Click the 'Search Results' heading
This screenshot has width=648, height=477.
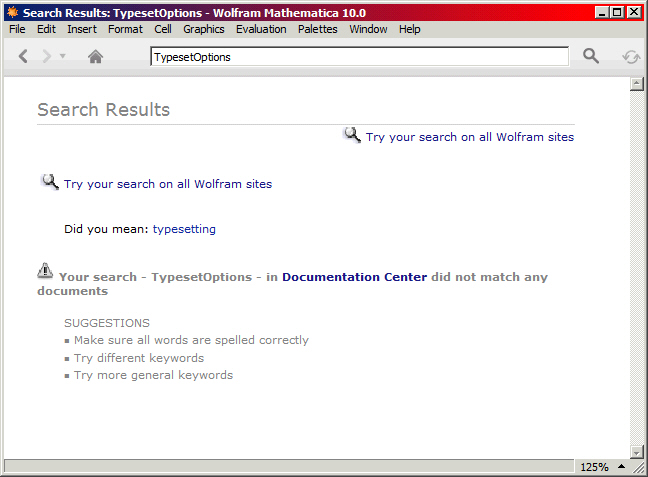click(x=104, y=110)
